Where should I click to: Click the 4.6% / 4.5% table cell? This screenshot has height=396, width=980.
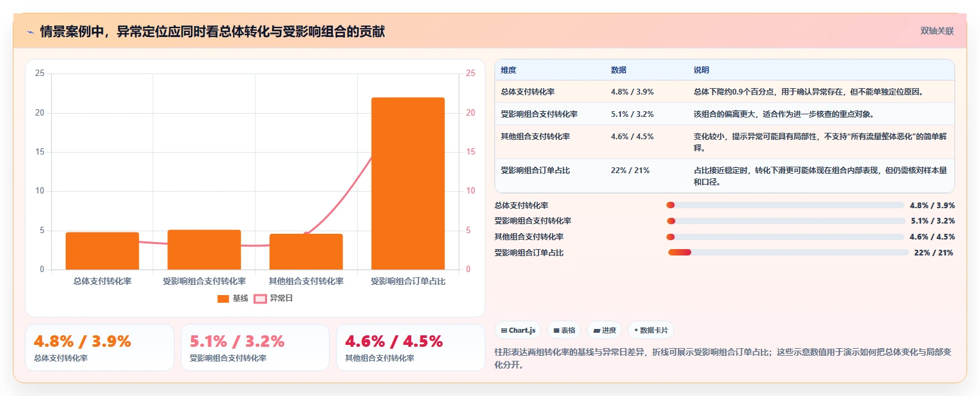pyautogui.click(x=632, y=136)
